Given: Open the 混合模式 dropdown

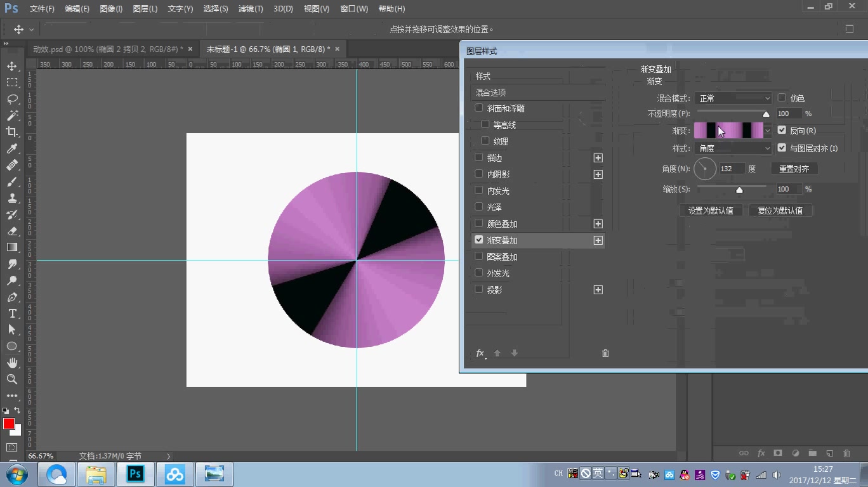Looking at the screenshot, I should [733, 98].
